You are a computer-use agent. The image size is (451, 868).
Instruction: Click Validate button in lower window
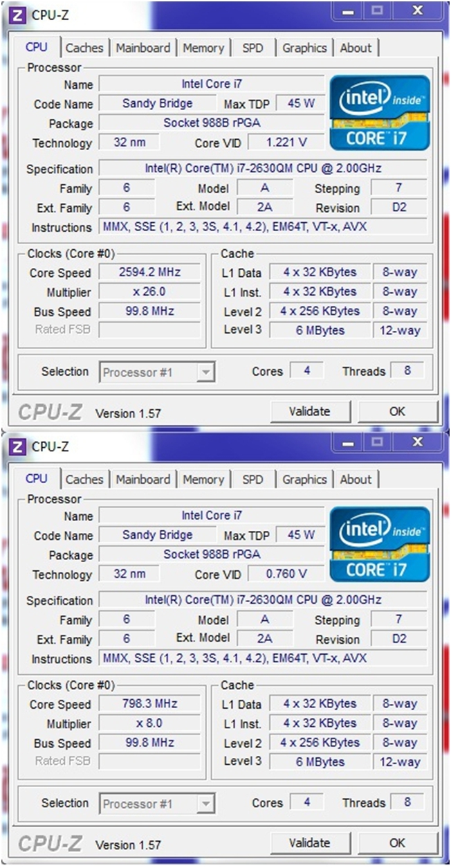pyautogui.click(x=309, y=842)
